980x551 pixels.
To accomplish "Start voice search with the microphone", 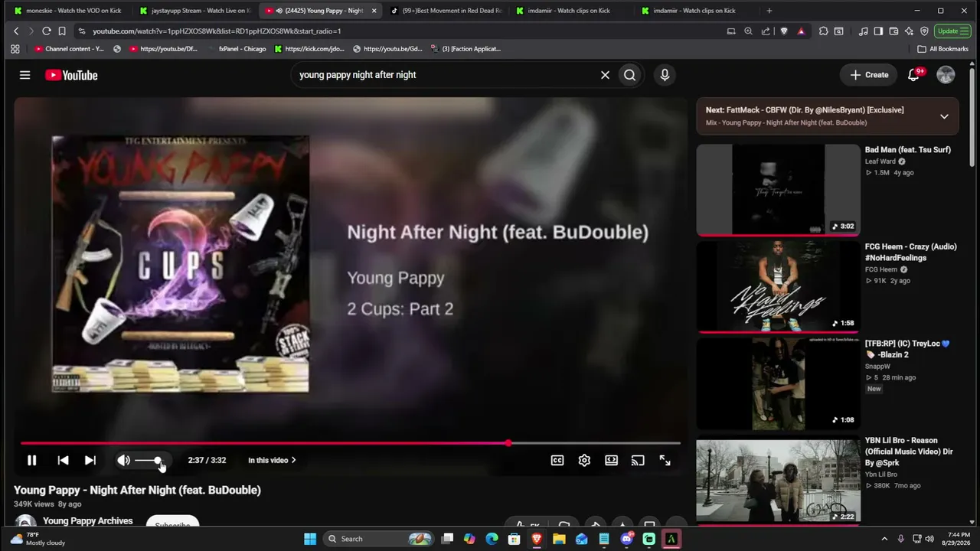I will coord(665,75).
